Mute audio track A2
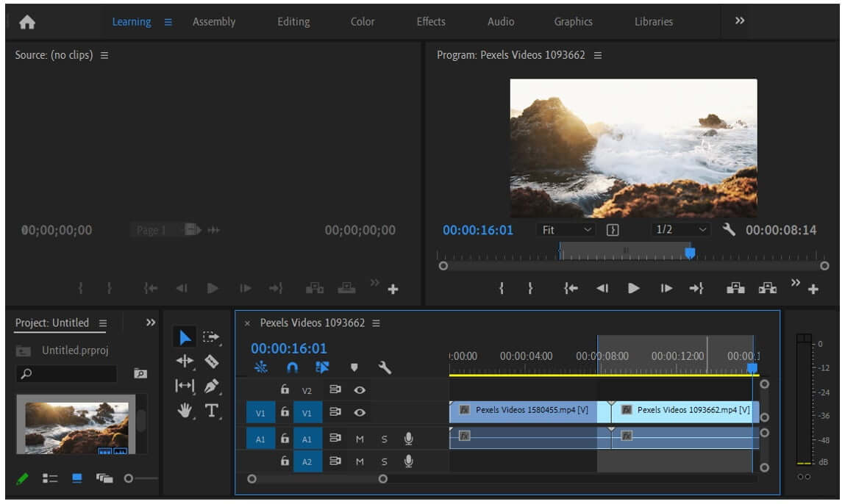845x504 pixels. coord(360,461)
